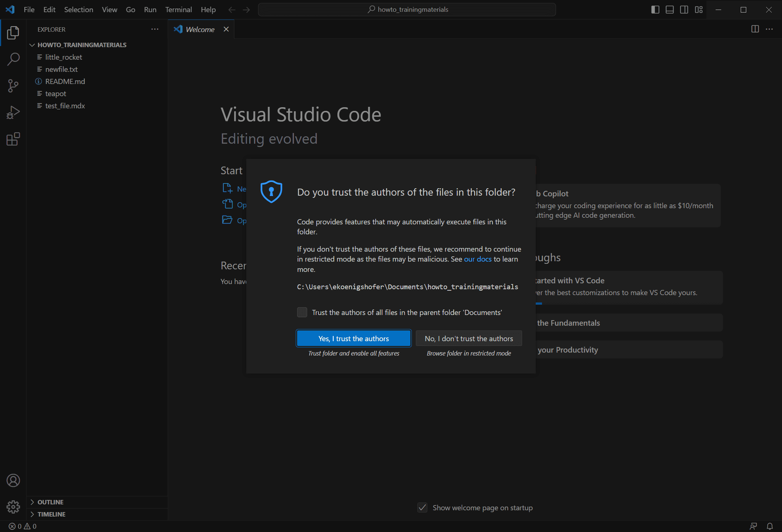
Task: Open Run and Debug view
Action: 13,112
